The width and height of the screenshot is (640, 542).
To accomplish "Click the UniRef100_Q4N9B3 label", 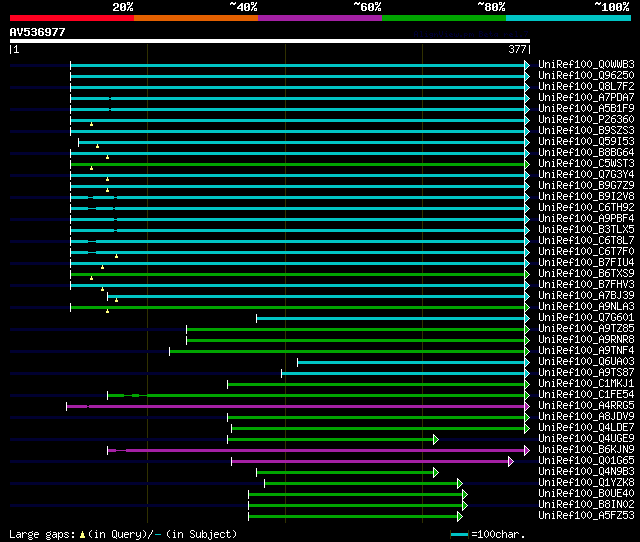I will [586, 472].
